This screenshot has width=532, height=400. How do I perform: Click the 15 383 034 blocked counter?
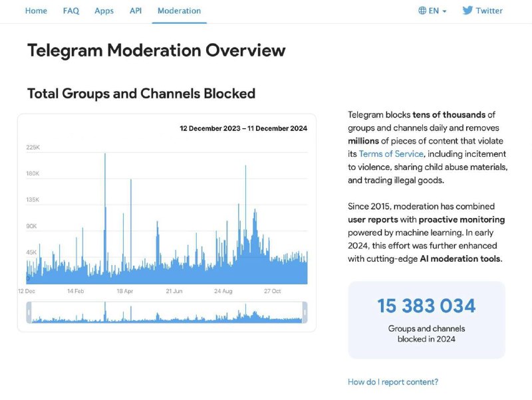(x=426, y=306)
